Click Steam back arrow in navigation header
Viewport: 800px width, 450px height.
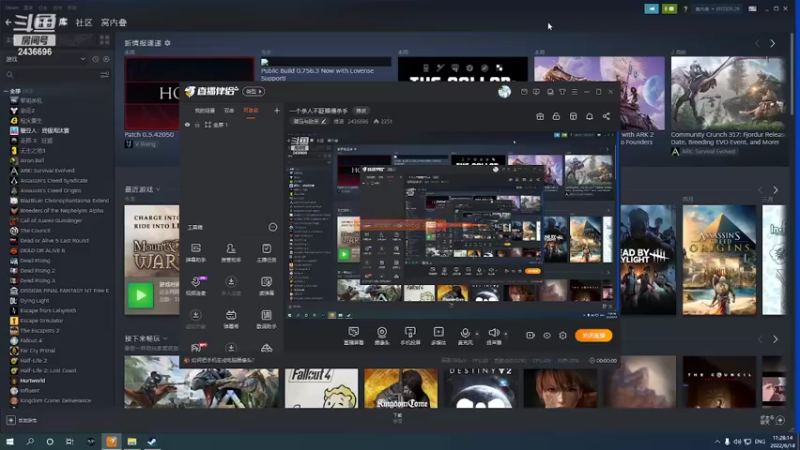pyautogui.click(x=8, y=22)
